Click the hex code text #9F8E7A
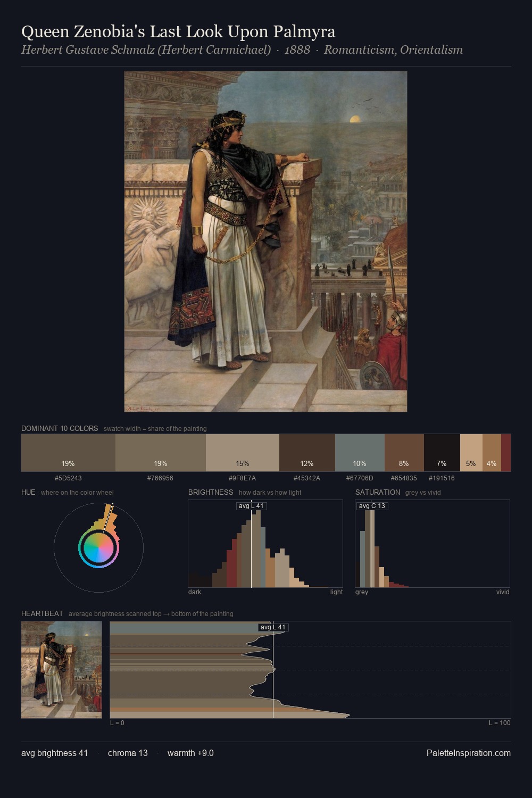Image resolution: width=532 pixels, height=798 pixels. point(242,478)
